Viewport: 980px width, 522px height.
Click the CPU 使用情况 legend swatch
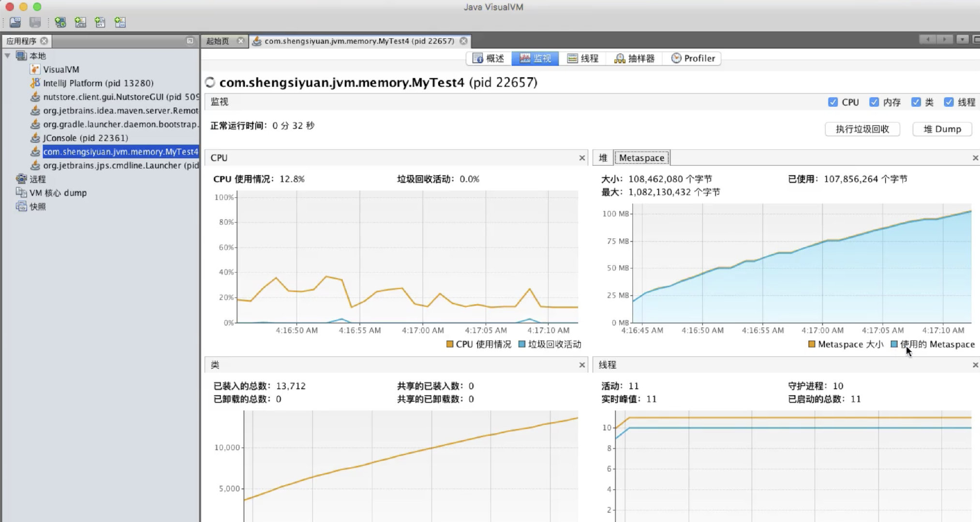[450, 344]
